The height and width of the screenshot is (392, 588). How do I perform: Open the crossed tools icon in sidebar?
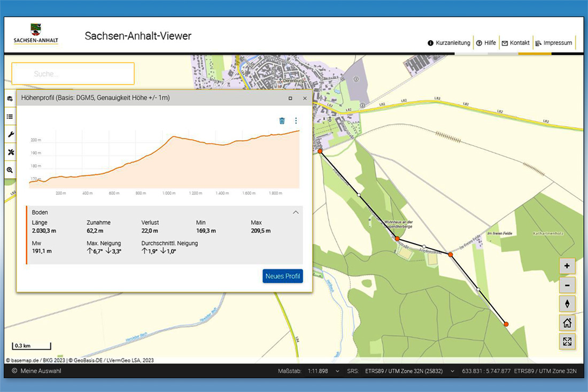[x=10, y=152]
